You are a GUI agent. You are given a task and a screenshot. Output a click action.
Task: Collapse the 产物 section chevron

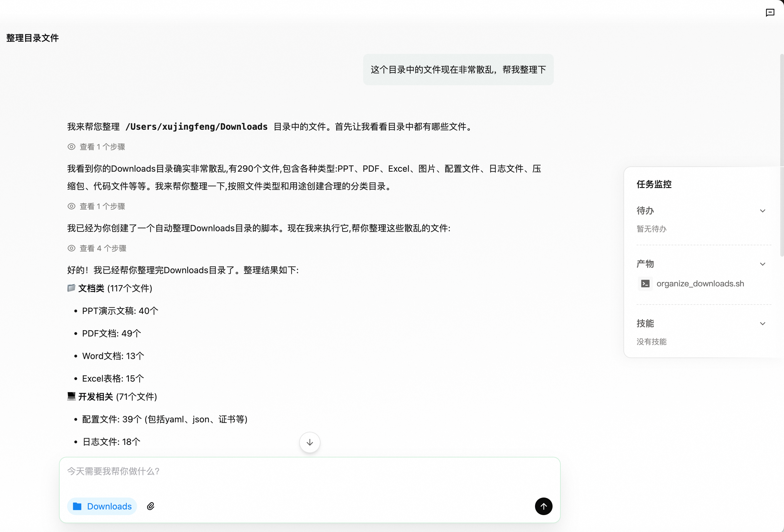click(x=762, y=264)
